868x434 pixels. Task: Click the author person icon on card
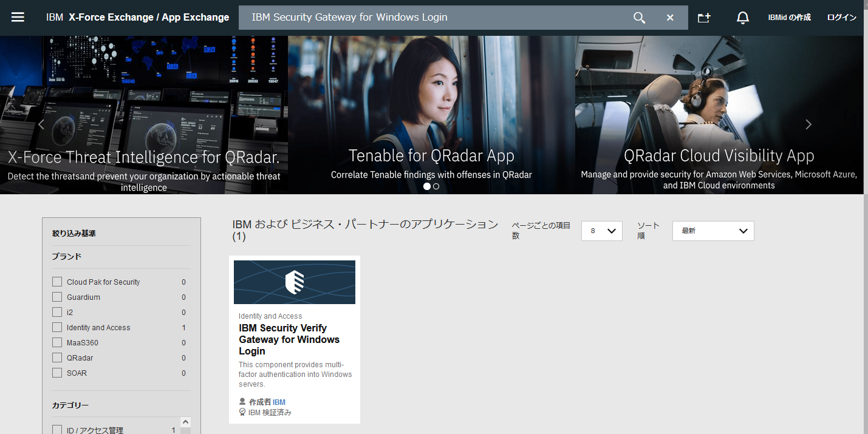click(x=242, y=402)
